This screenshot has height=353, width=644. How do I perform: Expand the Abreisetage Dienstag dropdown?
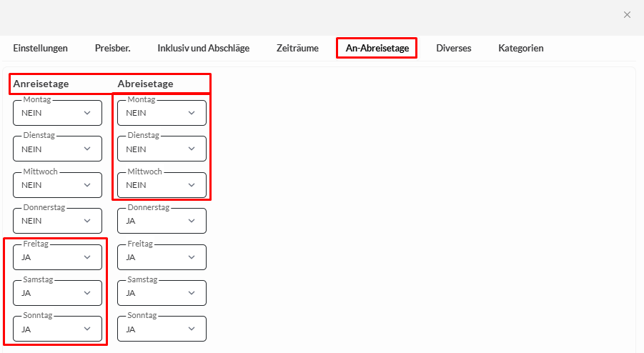tap(162, 149)
